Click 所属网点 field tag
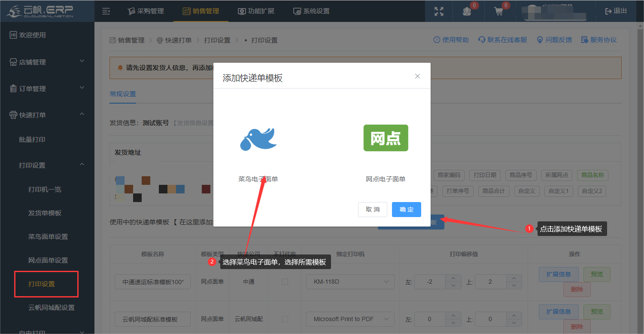 557,175
